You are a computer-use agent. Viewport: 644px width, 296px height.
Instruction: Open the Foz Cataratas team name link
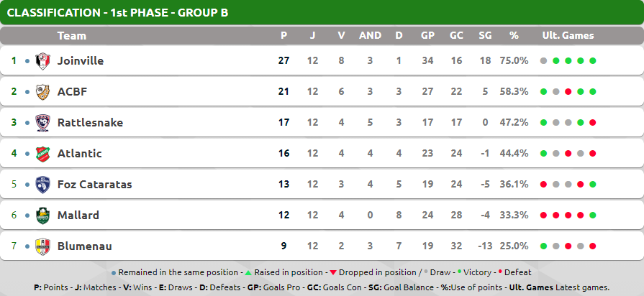94,185
